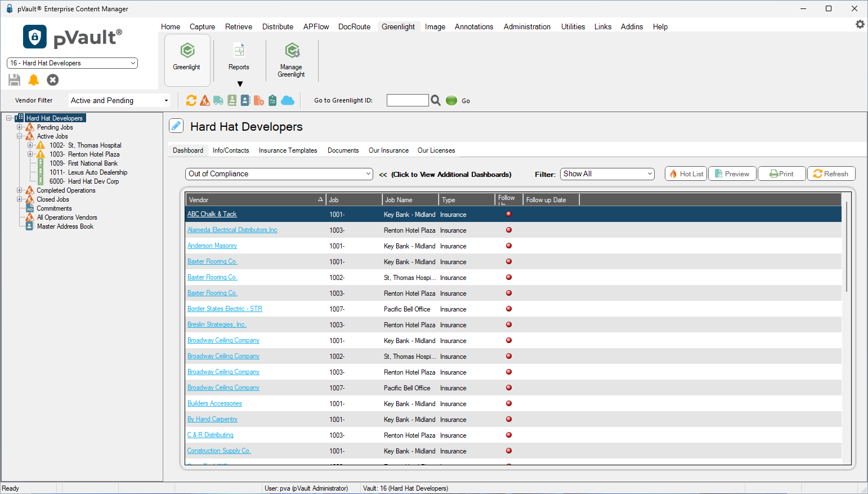Click the blue pencil edit icon

tap(176, 126)
